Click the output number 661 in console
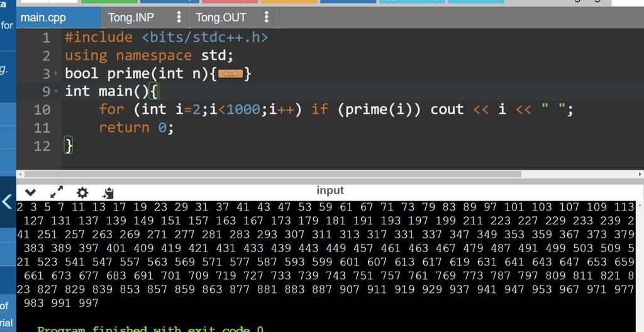644x332 pixels. pyautogui.click(x=34, y=275)
